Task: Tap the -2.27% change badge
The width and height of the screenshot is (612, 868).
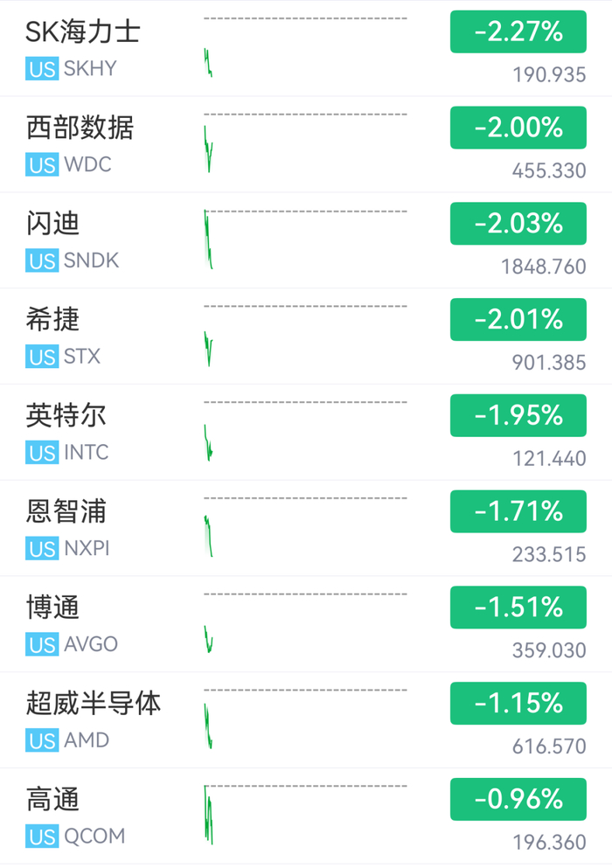Action: (x=518, y=31)
